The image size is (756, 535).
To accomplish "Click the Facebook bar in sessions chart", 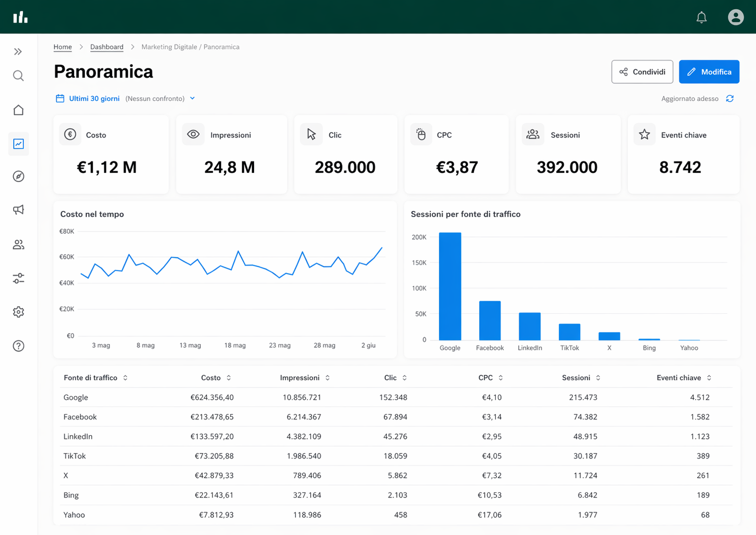I will coord(490,320).
